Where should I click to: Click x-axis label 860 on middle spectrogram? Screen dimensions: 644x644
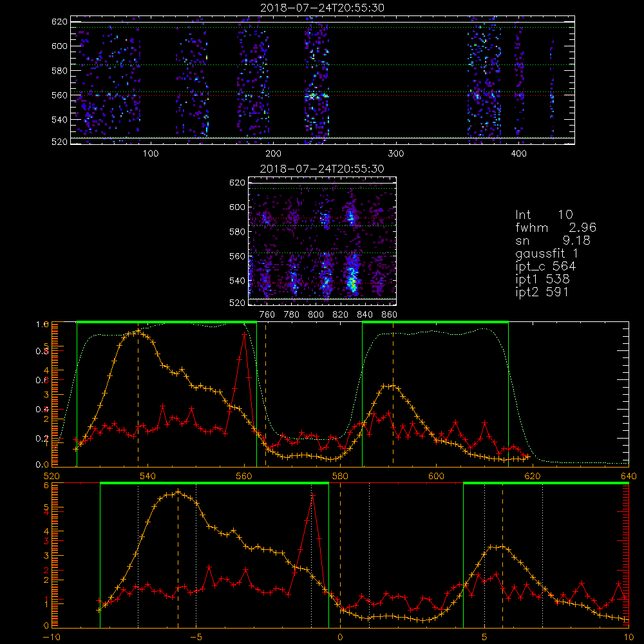point(390,315)
